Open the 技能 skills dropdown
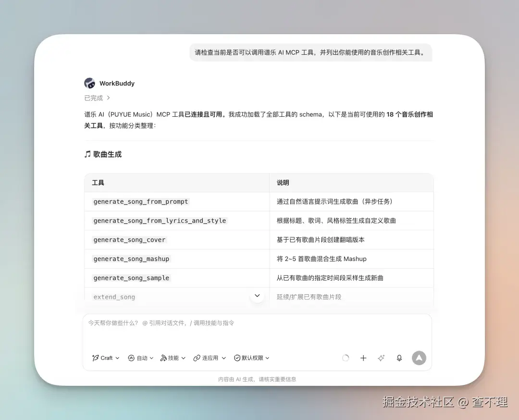 pyautogui.click(x=173, y=358)
